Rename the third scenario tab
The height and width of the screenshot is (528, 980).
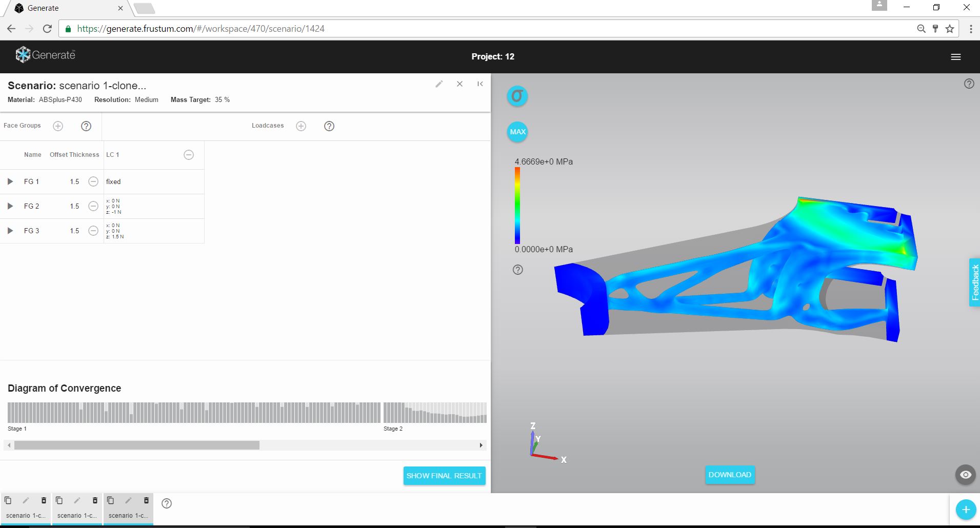click(128, 500)
